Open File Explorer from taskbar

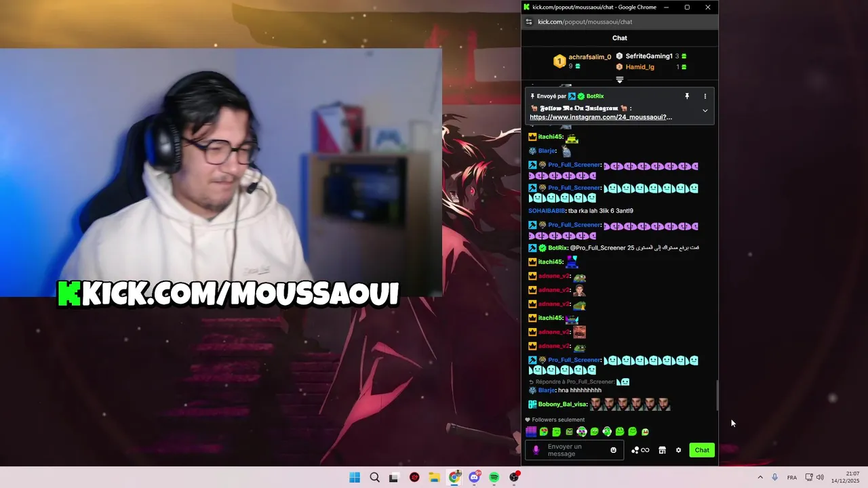434,477
